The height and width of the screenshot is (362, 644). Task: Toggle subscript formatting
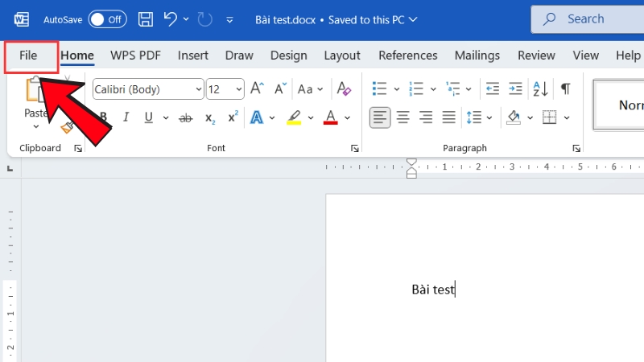pos(210,118)
